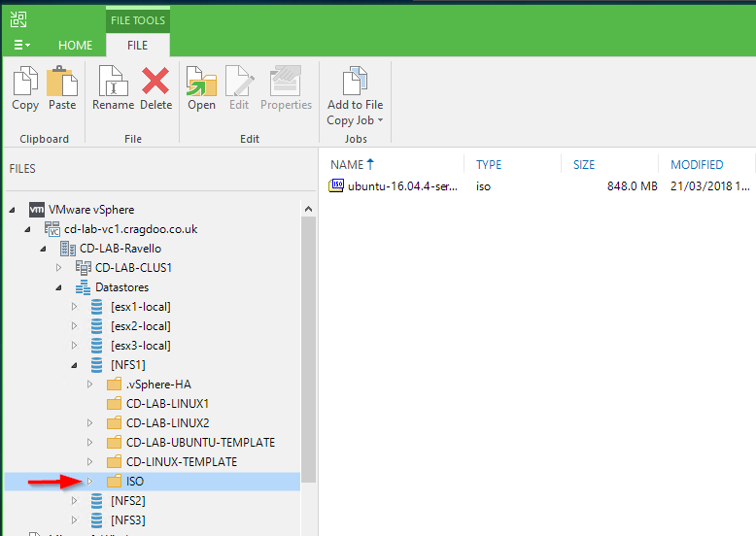Viewport: 756px width, 536px height.
Task: Select the CD-LAB-UBUNTU-TEMPLATE folder label
Action: tap(200, 442)
